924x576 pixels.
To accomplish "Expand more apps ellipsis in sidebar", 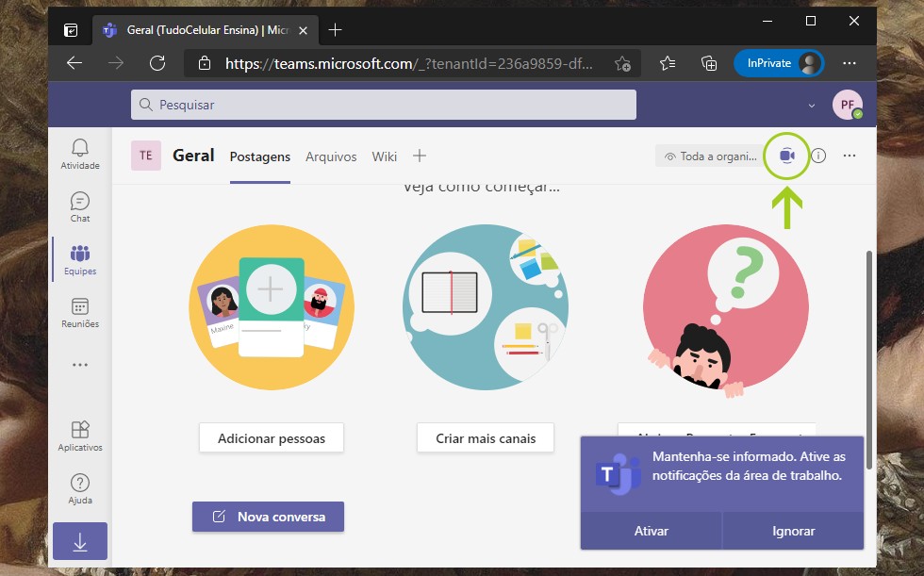I will coord(80,365).
